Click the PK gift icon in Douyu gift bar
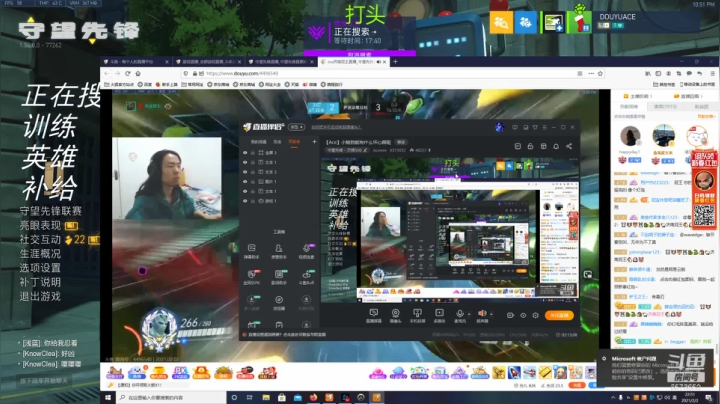The width and height of the screenshot is (720, 404). pyautogui.click(x=180, y=372)
